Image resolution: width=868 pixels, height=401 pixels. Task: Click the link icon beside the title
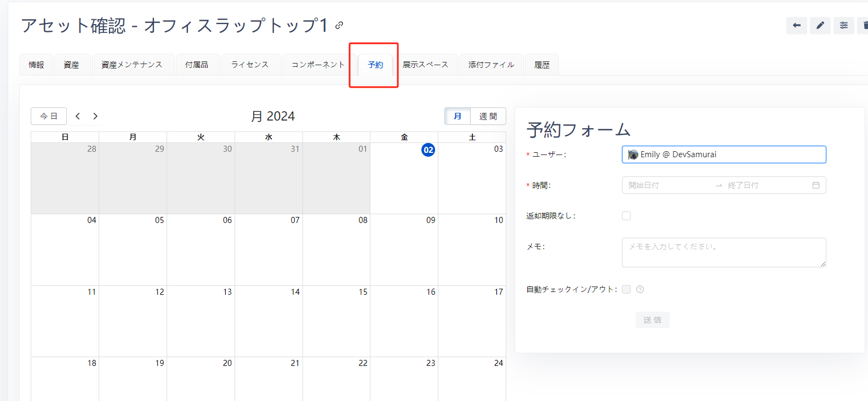coord(339,25)
